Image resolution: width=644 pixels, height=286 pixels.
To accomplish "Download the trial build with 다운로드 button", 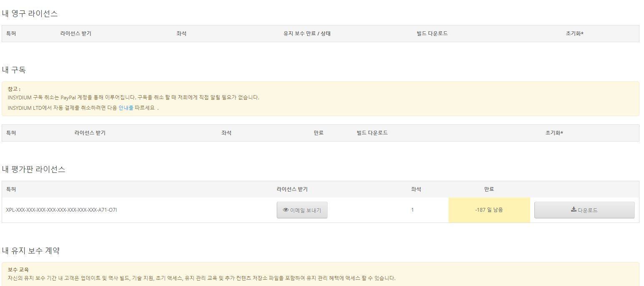I will click(584, 210).
